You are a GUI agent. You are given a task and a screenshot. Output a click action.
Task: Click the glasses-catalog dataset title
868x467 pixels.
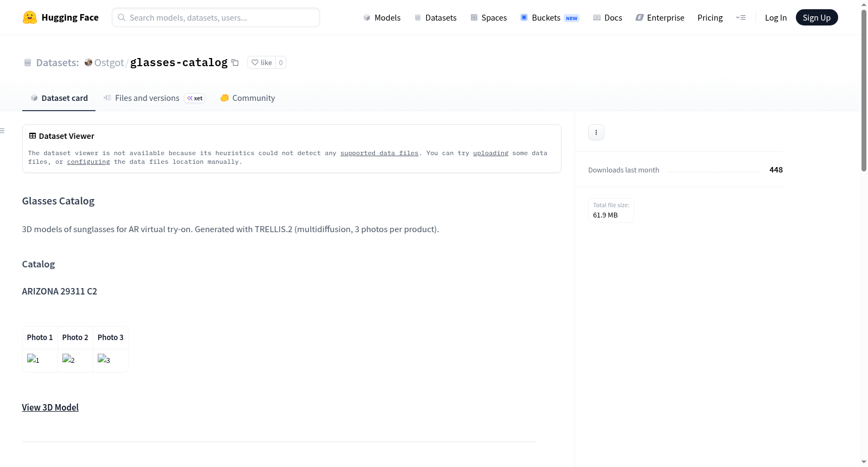[179, 62]
